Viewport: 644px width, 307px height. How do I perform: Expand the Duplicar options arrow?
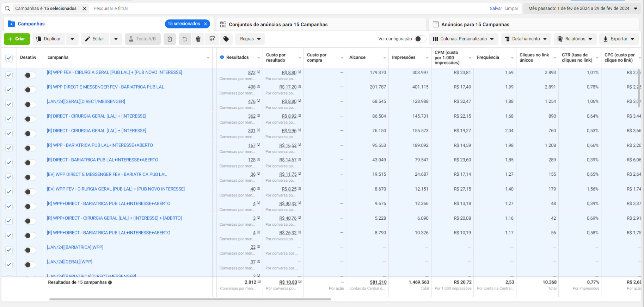[x=72, y=39]
